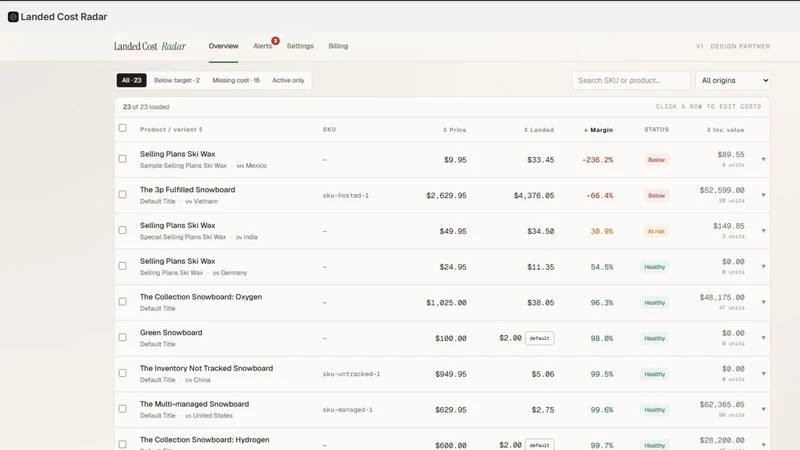Click margin value 30.9%
The height and width of the screenshot is (450, 800).
click(602, 231)
